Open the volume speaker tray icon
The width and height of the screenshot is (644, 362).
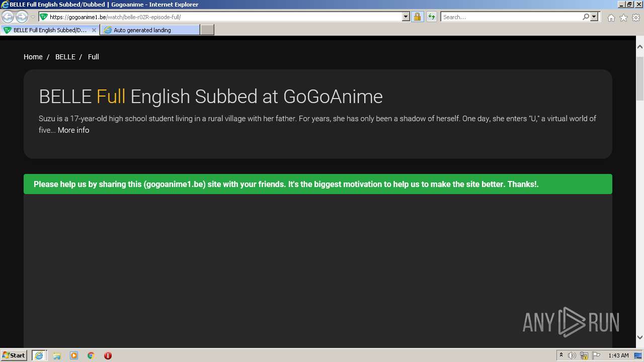[572, 355]
